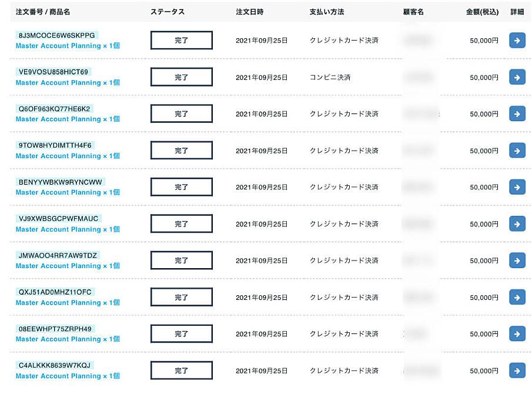Click 完了 status button for order 8J3MCOCE6W6SKPPG
This screenshot has height=394, width=532.
coord(182,41)
